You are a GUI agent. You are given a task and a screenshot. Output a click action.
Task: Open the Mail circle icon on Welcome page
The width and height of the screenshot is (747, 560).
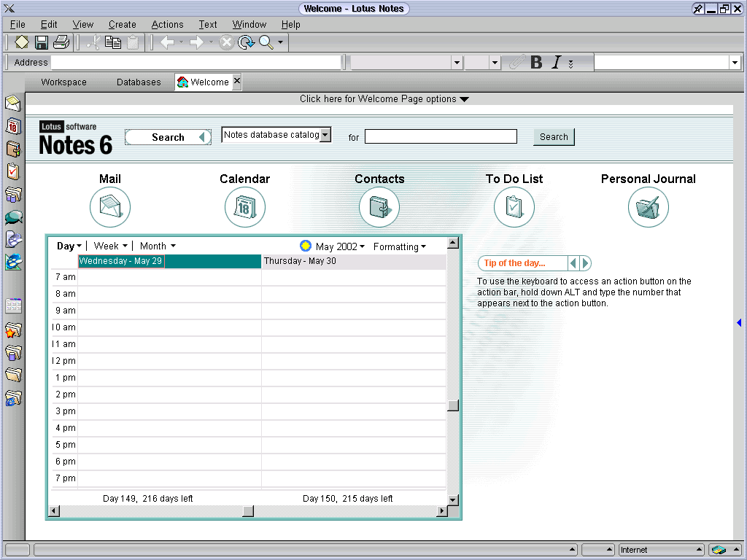110,207
